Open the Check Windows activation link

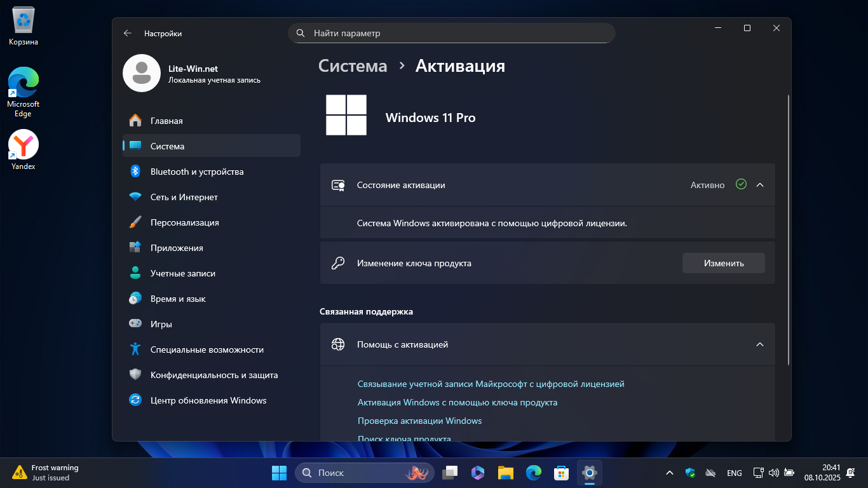point(419,421)
